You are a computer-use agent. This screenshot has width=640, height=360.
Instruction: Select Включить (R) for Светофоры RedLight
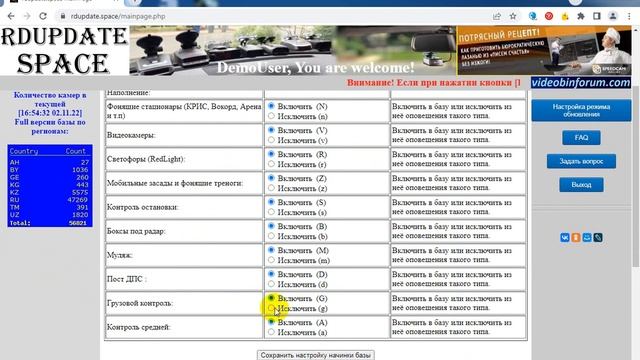[271, 154]
